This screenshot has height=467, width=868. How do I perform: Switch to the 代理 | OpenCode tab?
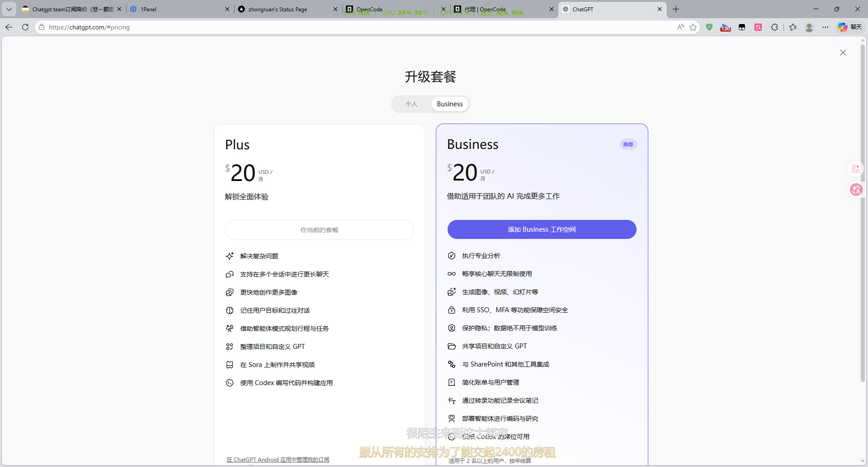(504, 9)
